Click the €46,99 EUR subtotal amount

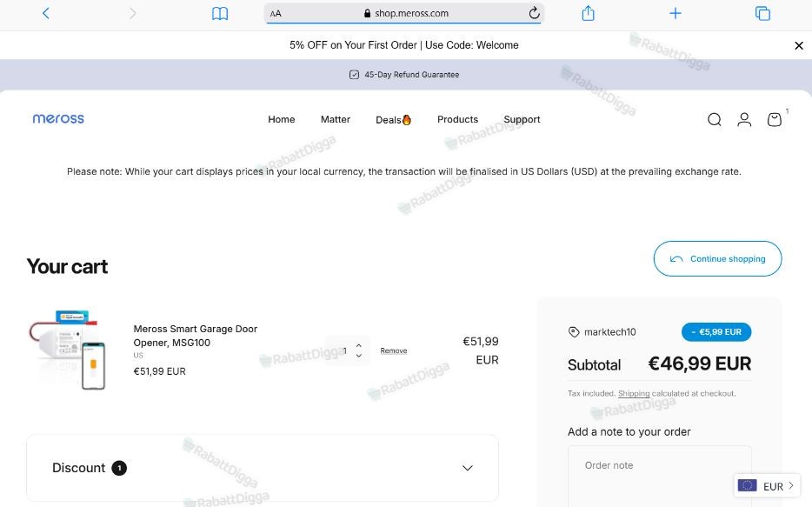700,364
